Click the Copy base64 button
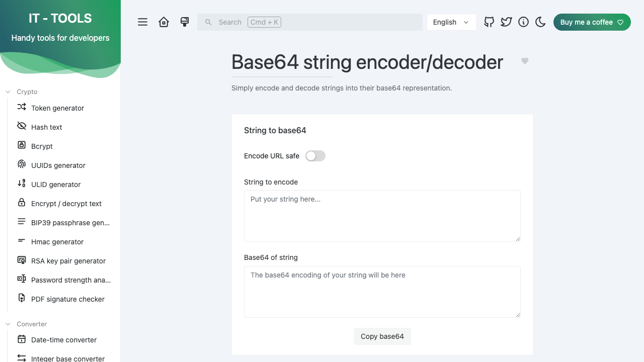This screenshot has height=362, width=644. click(382, 336)
